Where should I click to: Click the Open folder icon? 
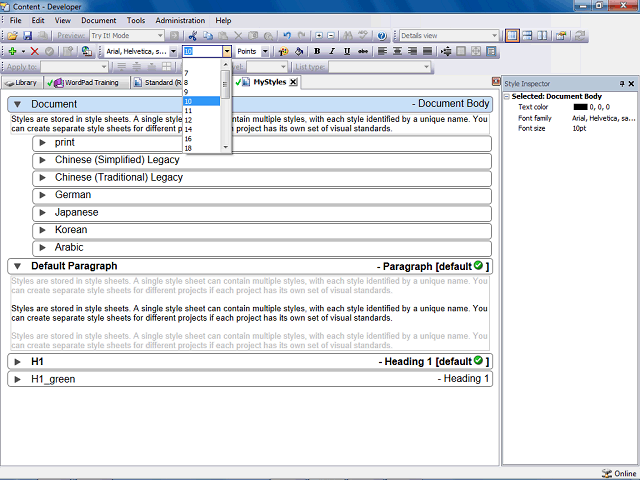tap(12, 36)
